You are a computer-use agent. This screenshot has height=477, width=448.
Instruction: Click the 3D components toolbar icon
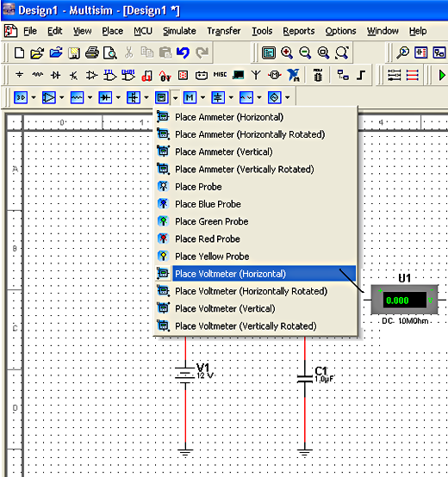coord(21,97)
